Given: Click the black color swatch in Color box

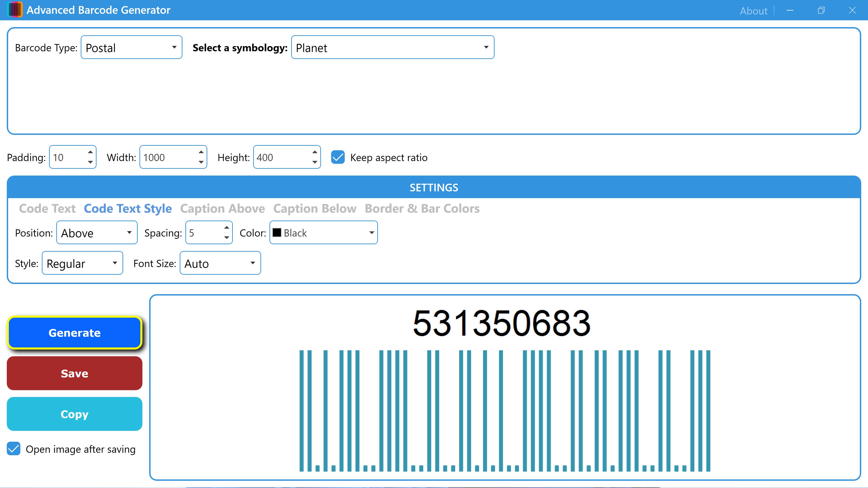Looking at the screenshot, I should (277, 233).
